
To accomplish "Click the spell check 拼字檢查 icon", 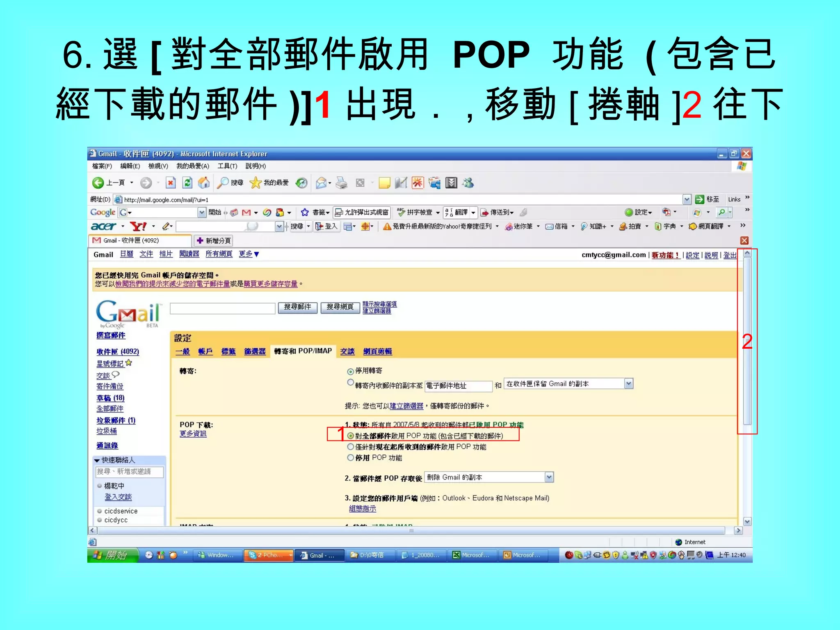I will tap(401, 212).
